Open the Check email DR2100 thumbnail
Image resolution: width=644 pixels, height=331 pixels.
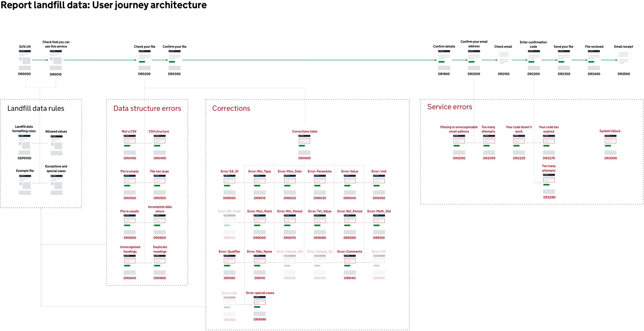504,60
